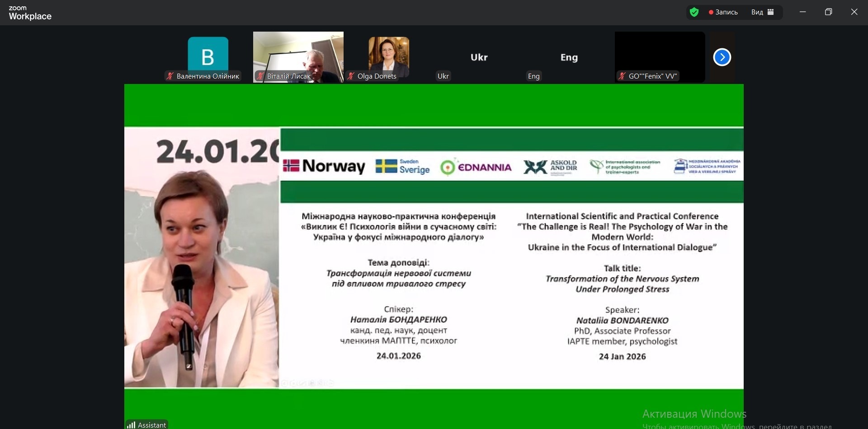This screenshot has width=868, height=429.
Task: Click muted mic icon beside Віталій Лисак
Action: click(260, 76)
